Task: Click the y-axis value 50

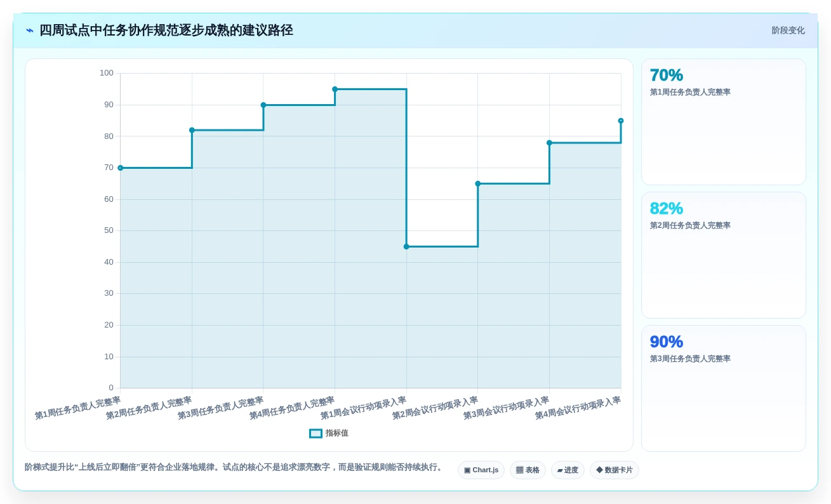Action: click(x=109, y=230)
